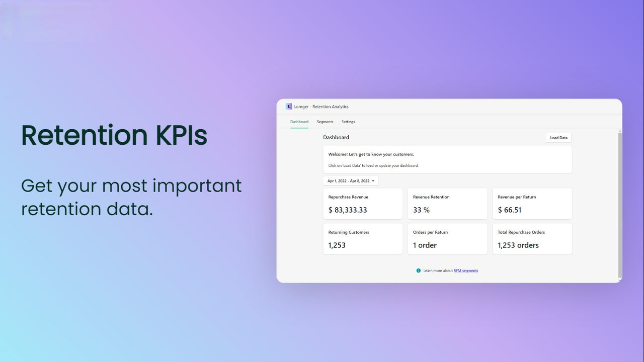Viewport: 644px width, 362px height.
Task: Select the Dashboard tab
Action: click(299, 122)
